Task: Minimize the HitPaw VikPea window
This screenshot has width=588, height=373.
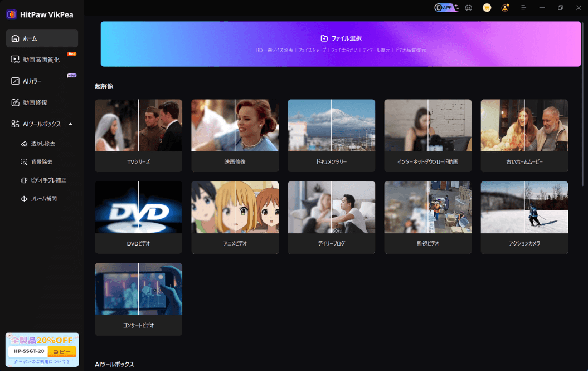Action: click(542, 7)
